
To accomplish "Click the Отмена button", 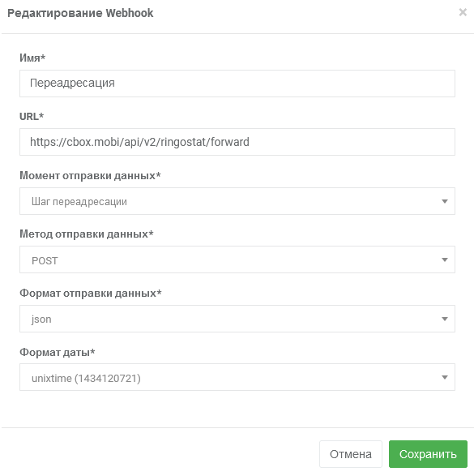I will pyautogui.click(x=351, y=454).
